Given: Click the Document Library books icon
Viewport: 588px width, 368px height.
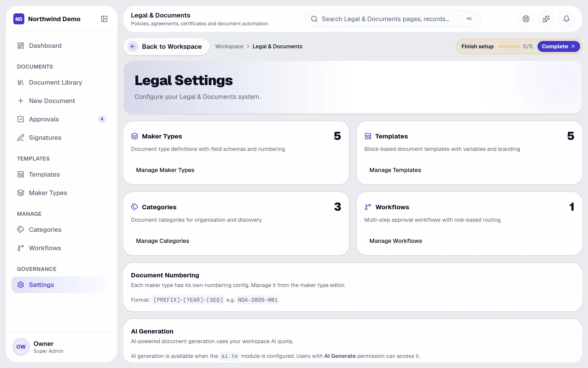Looking at the screenshot, I should point(21,83).
